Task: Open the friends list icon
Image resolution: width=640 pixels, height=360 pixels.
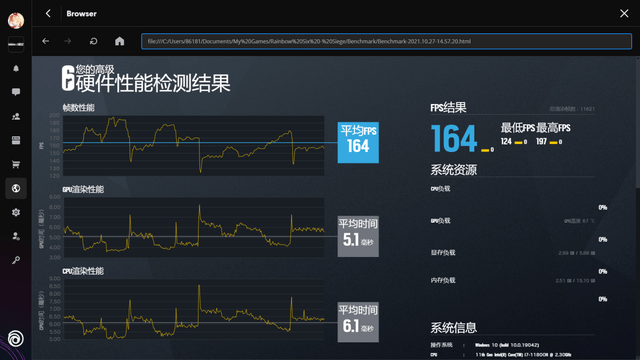Action: (x=16, y=116)
